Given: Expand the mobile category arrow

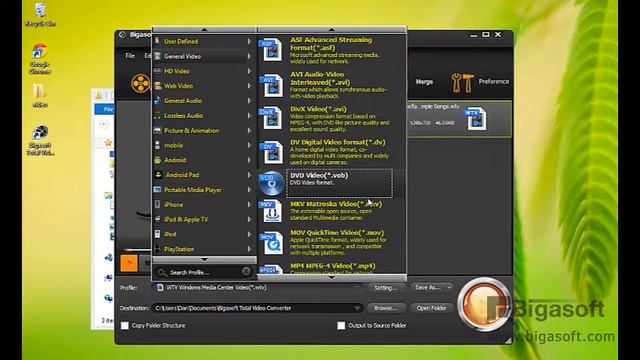Looking at the screenshot, I should pyautogui.click(x=249, y=145).
